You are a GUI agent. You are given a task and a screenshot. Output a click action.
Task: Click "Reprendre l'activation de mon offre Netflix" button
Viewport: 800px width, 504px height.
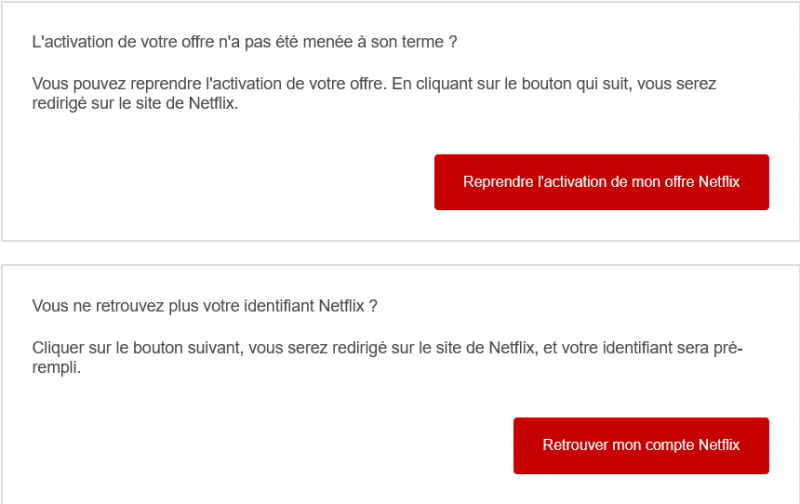(x=601, y=182)
